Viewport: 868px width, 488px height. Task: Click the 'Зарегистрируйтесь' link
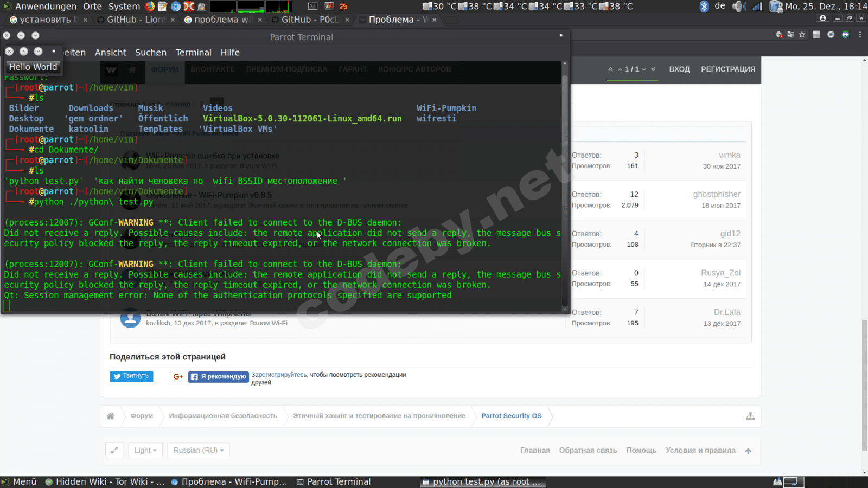tap(279, 375)
